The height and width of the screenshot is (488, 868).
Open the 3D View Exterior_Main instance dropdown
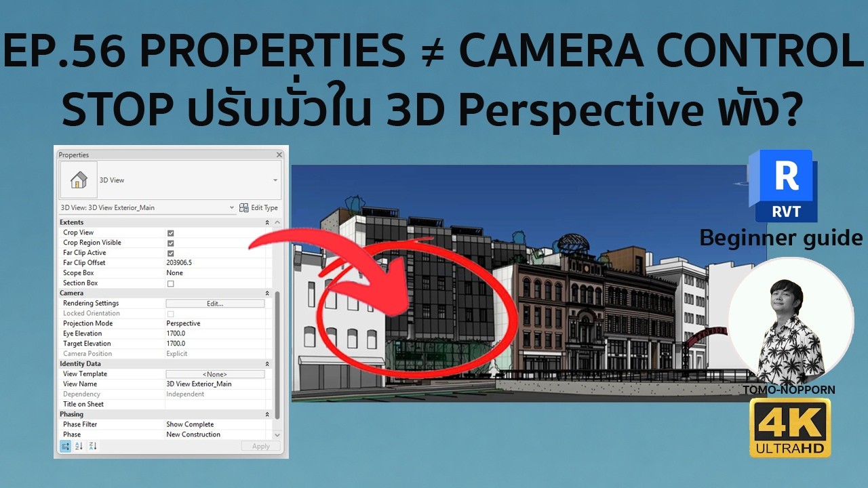[x=231, y=208]
